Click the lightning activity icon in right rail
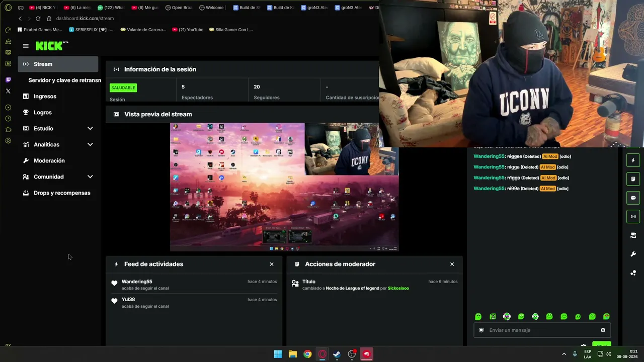644x362 pixels. click(633, 160)
